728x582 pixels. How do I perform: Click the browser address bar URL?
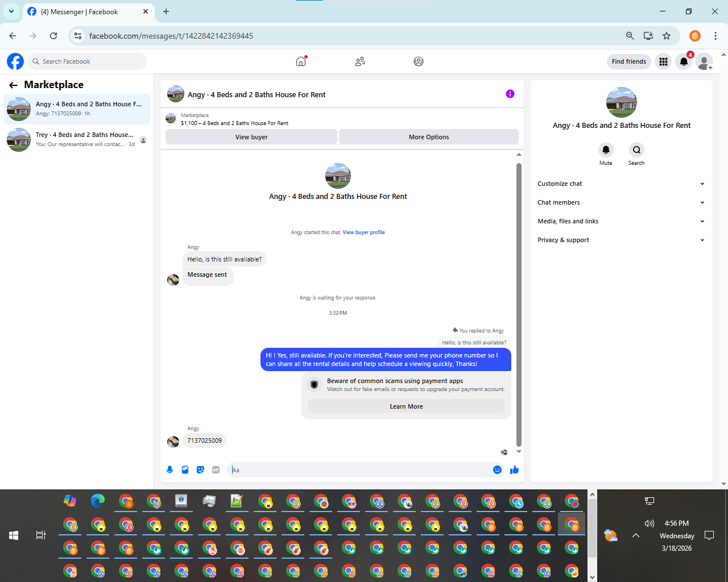171,36
